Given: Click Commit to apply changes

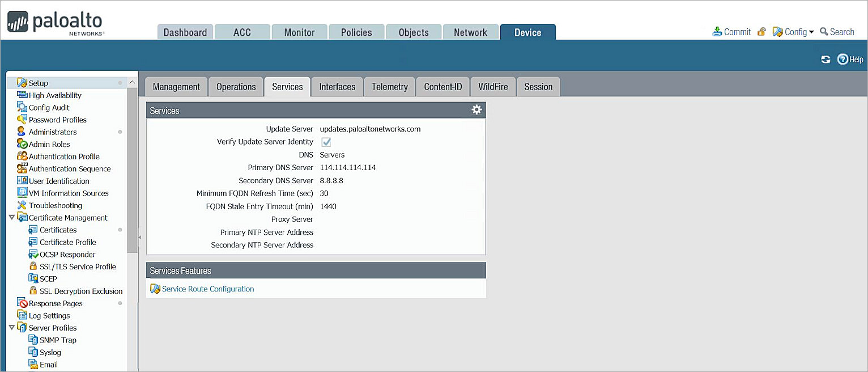Looking at the screenshot, I should tap(736, 32).
